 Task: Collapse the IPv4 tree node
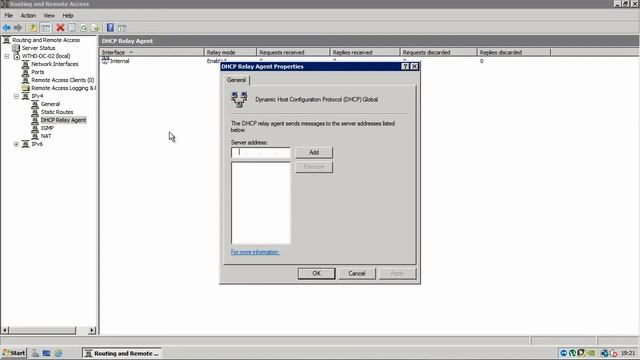(16, 96)
